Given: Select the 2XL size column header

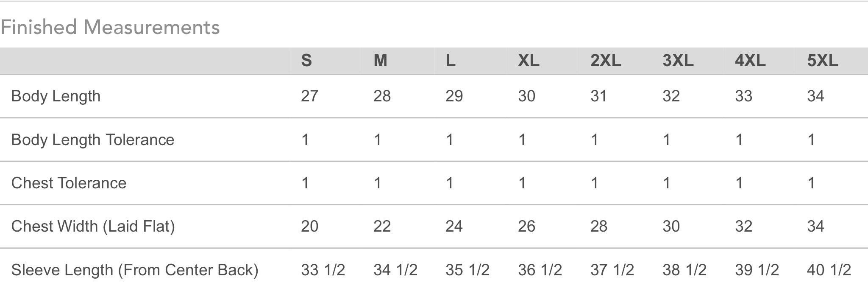Looking at the screenshot, I should click(606, 61).
